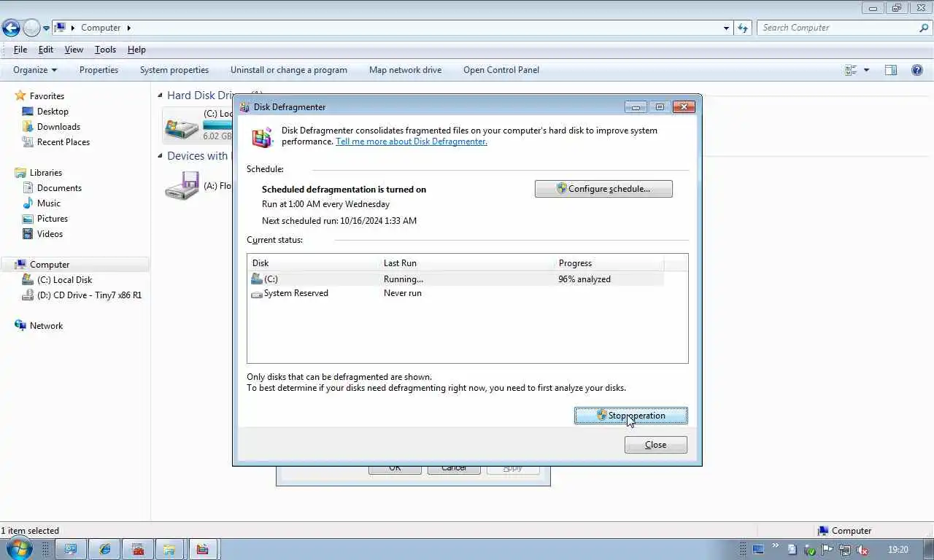
Task: Open the Videos library
Action: tap(50, 234)
